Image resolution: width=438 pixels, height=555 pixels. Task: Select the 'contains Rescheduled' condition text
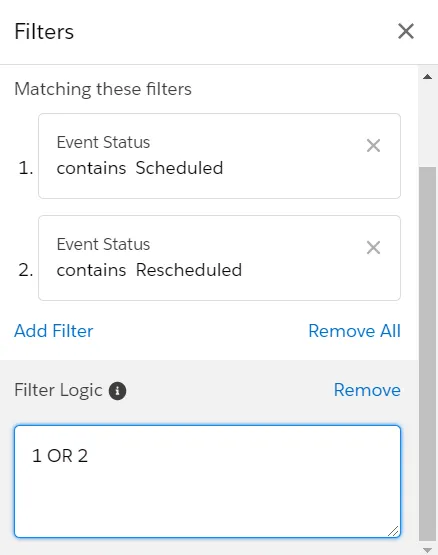(149, 270)
